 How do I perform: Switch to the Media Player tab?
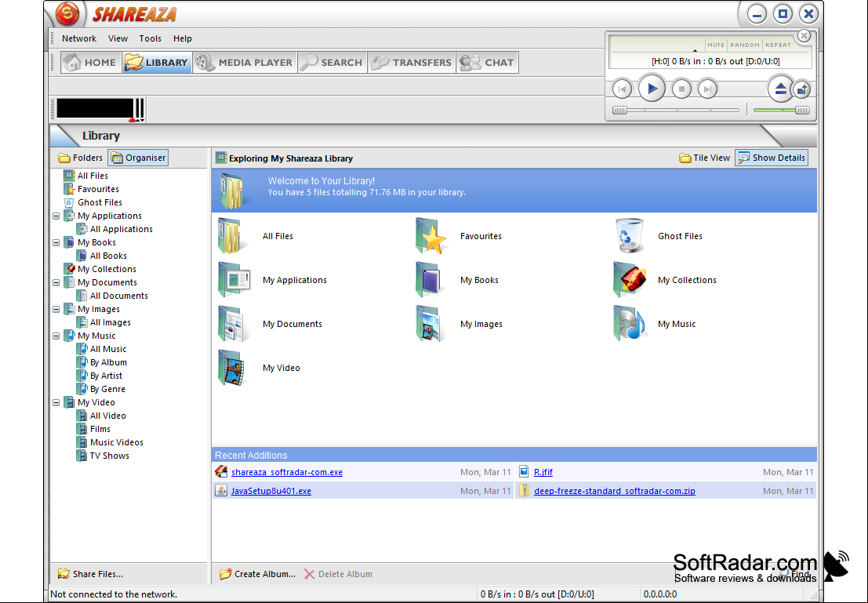click(x=245, y=62)
